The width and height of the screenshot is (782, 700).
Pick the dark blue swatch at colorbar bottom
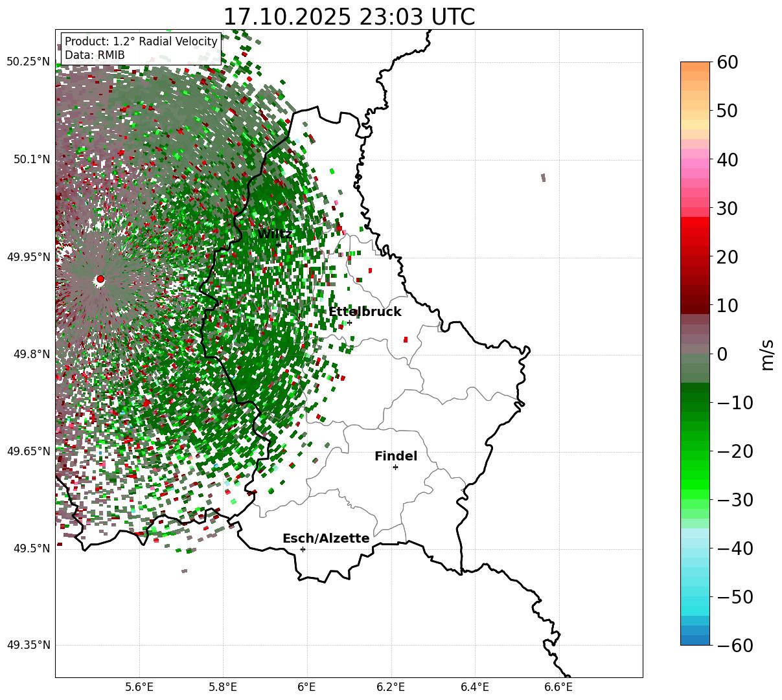click(695, 640)
